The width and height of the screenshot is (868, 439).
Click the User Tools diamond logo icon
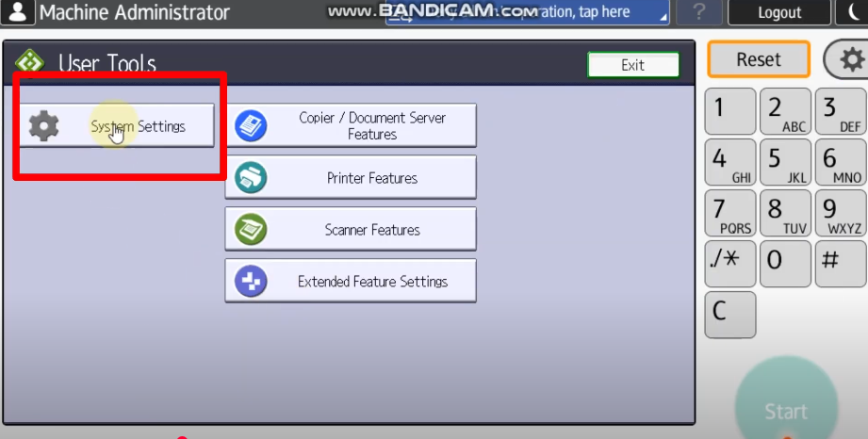point(29,62)
